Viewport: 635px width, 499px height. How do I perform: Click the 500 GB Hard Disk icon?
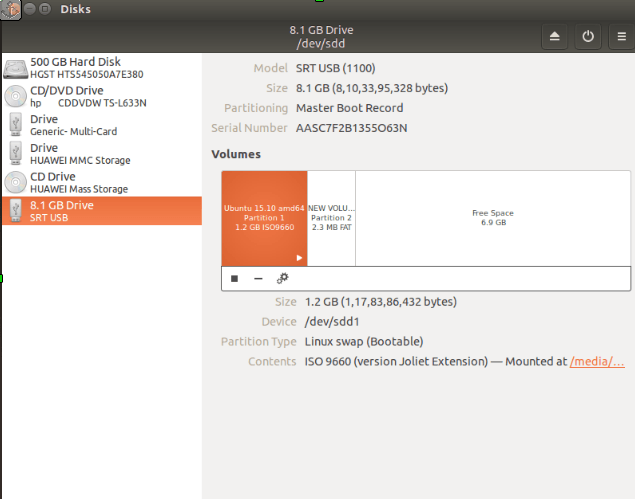click(x=16, y=68)
